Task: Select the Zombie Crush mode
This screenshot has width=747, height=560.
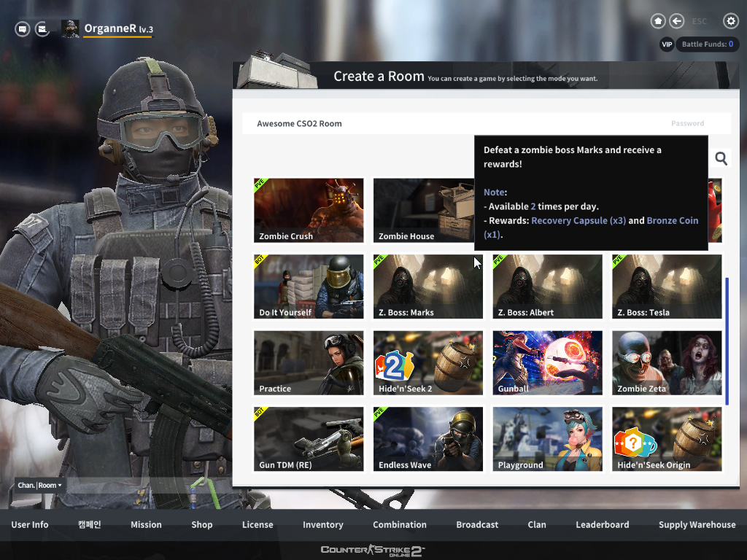Action: 309,210
